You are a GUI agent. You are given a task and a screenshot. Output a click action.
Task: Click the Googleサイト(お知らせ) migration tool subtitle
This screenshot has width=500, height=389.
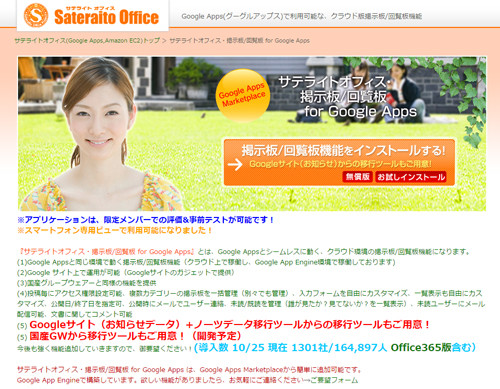[x=340, y=164]
